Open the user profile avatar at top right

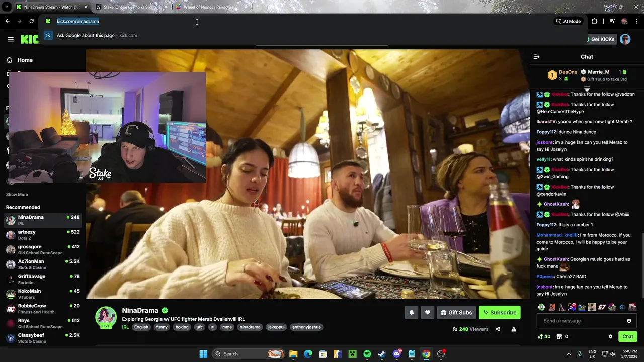pyautogui.click(x=625, y=39)
